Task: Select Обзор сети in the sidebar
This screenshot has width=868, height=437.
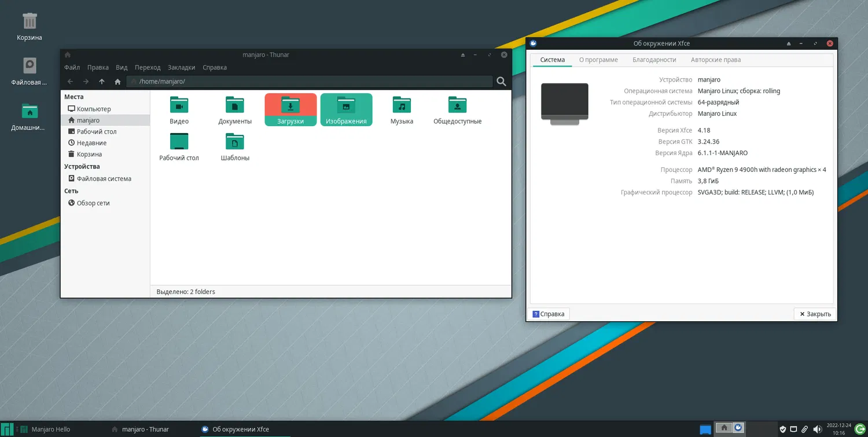Action: (105, 203)
